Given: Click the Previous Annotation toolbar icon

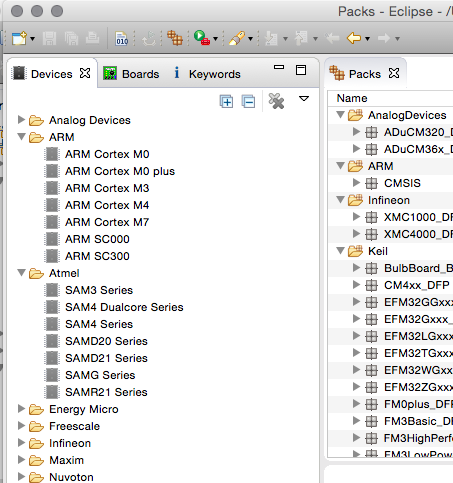Looking at the screenshot, I should (301, 38).
